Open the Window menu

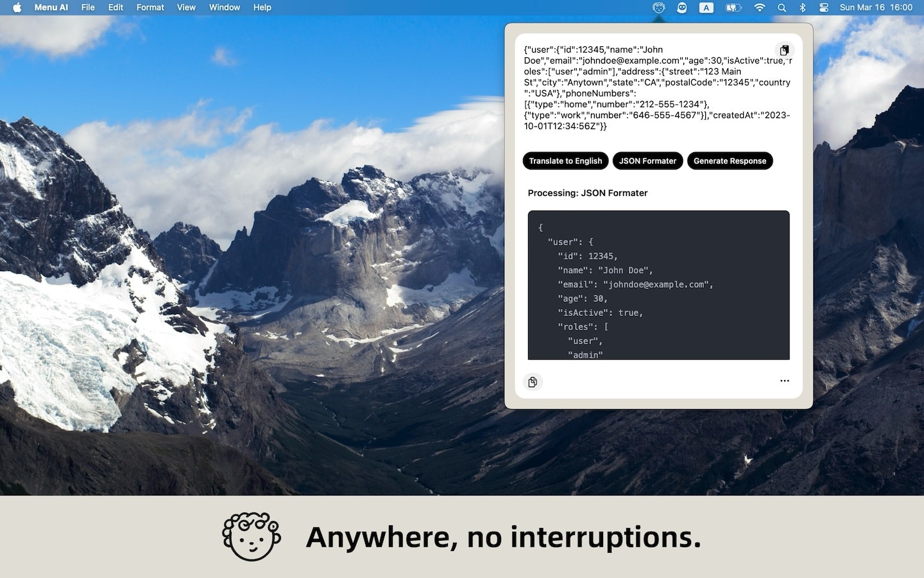pos(225,8)
